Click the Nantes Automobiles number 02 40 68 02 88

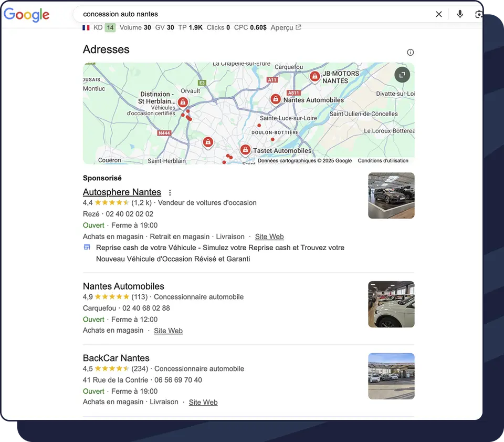click(x=146, y=308)
